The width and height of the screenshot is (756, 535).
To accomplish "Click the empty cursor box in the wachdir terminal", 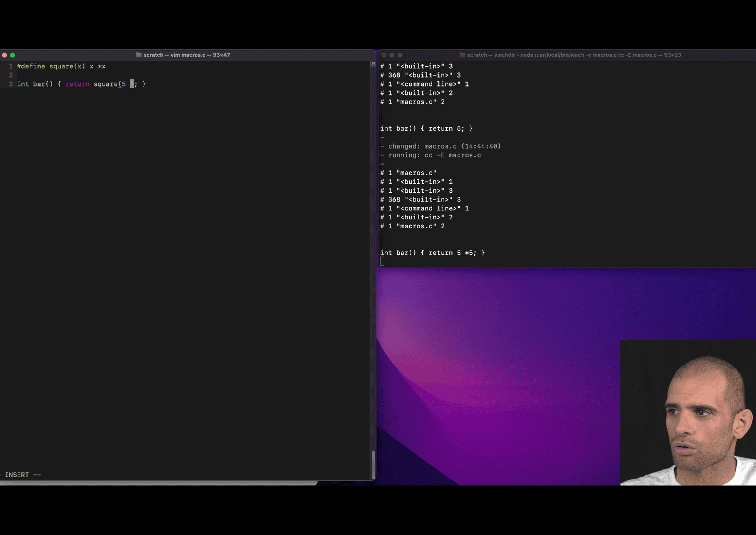I will click(382, 262).
